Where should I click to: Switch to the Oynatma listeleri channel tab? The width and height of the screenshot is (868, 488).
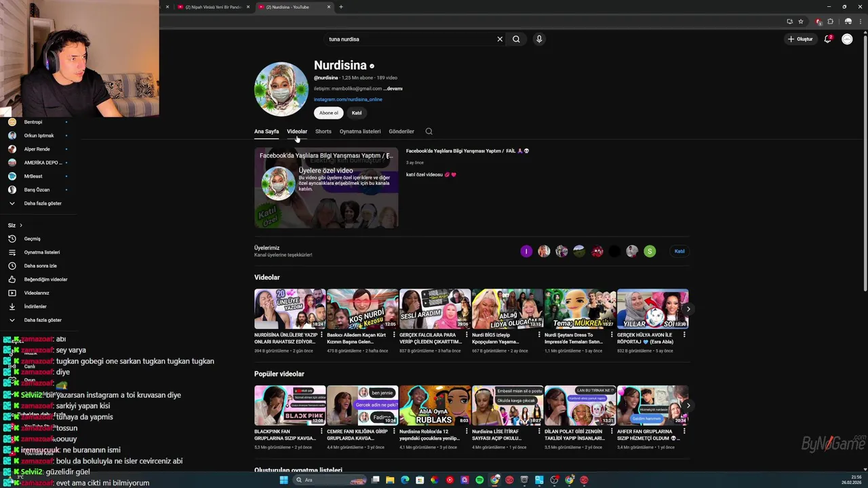click(360, 131)
